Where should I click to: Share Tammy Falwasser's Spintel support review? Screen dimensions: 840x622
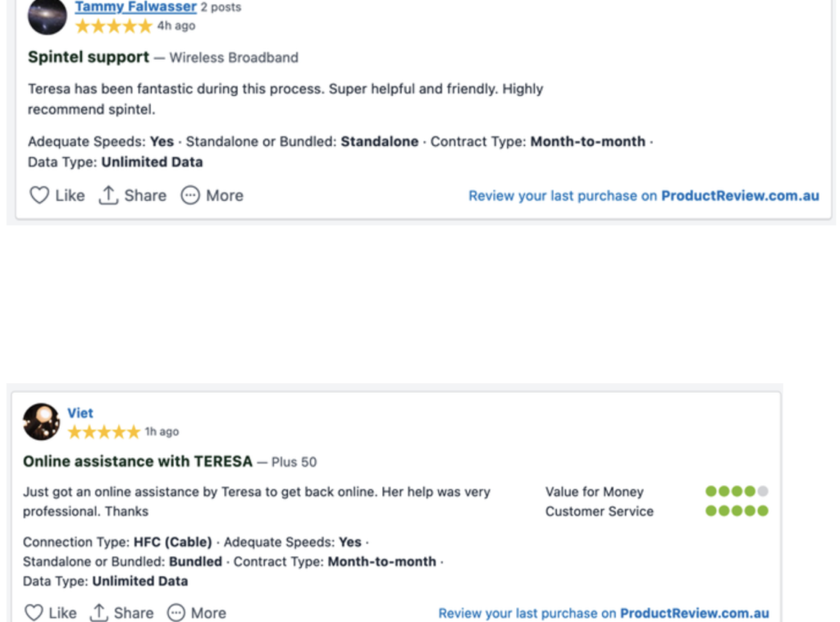pyautogui.click(x=132, y=195)
